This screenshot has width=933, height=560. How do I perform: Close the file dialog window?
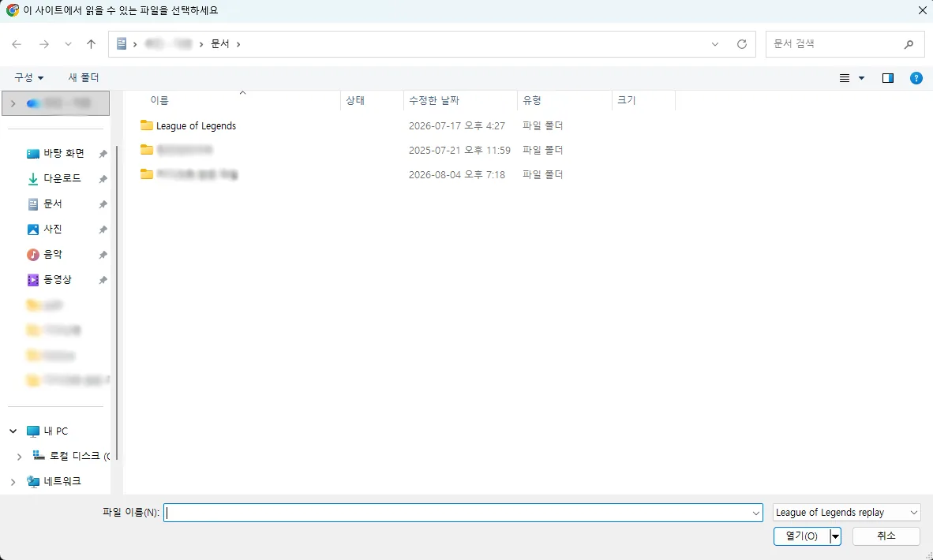[x=922, y=10]
